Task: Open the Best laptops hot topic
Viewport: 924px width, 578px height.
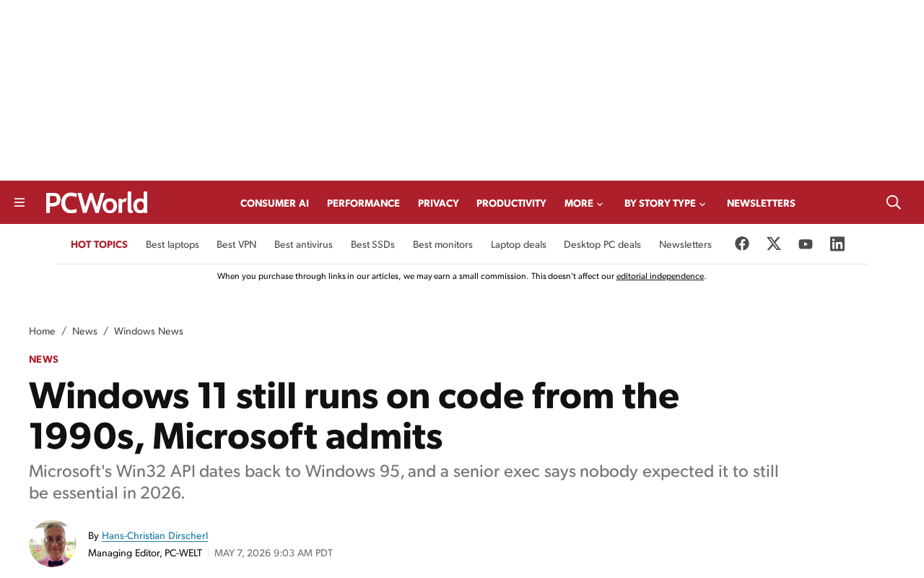Action: tap(173, 245)
